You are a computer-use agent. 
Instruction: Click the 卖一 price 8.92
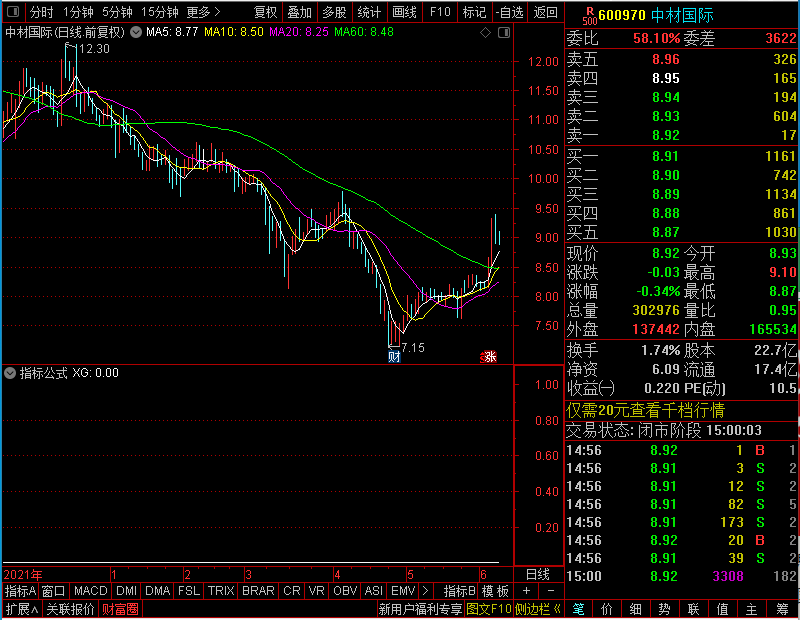(x=666, y=135)
